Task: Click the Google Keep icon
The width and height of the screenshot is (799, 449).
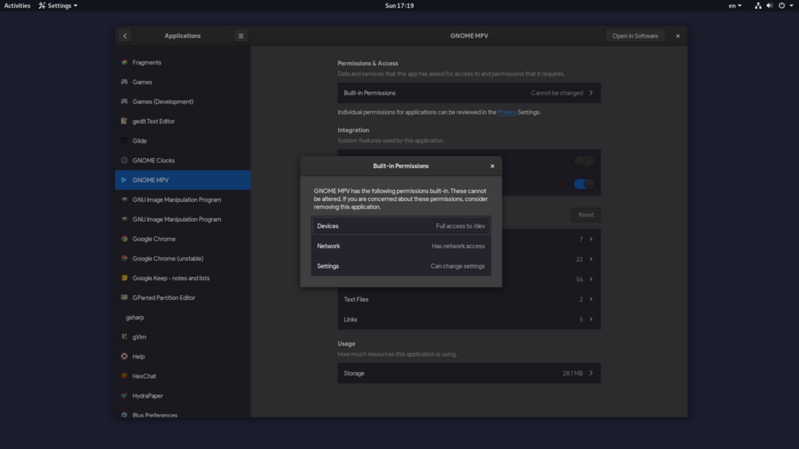Action: (x=124, y=278)
